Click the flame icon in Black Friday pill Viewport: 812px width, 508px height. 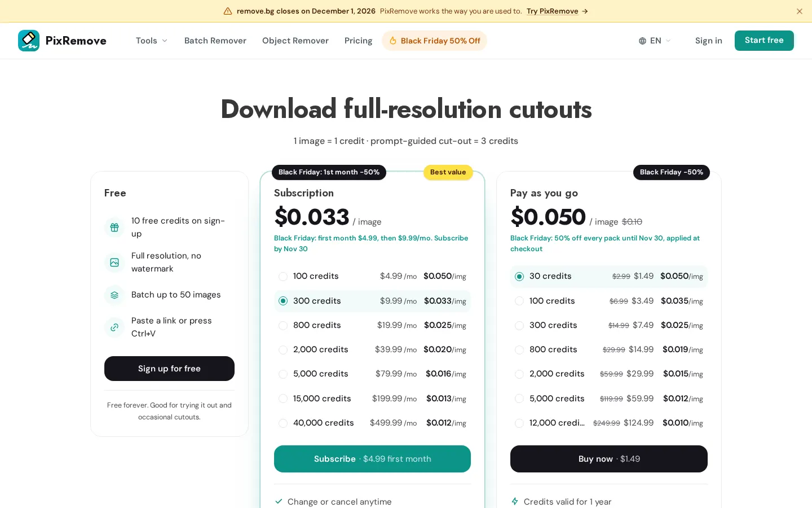[x=393, y=41]
